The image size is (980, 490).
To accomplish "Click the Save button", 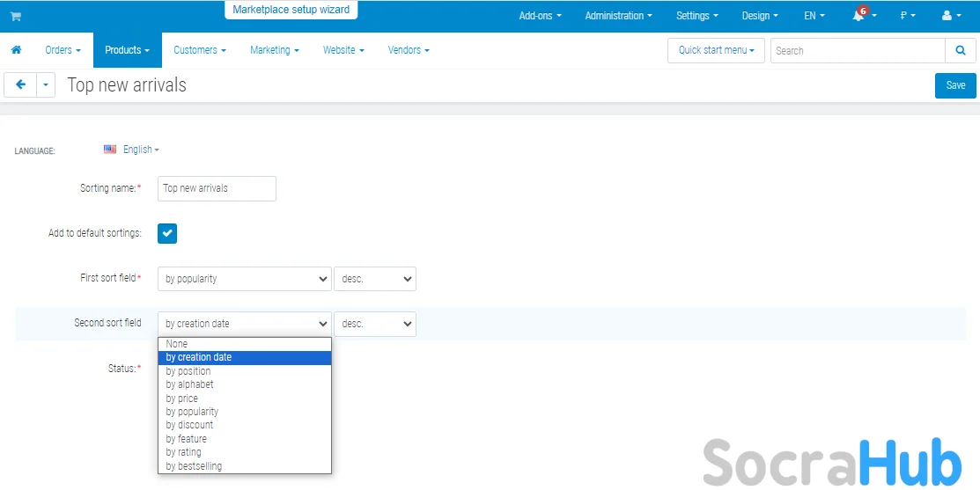I will (955, 85).
